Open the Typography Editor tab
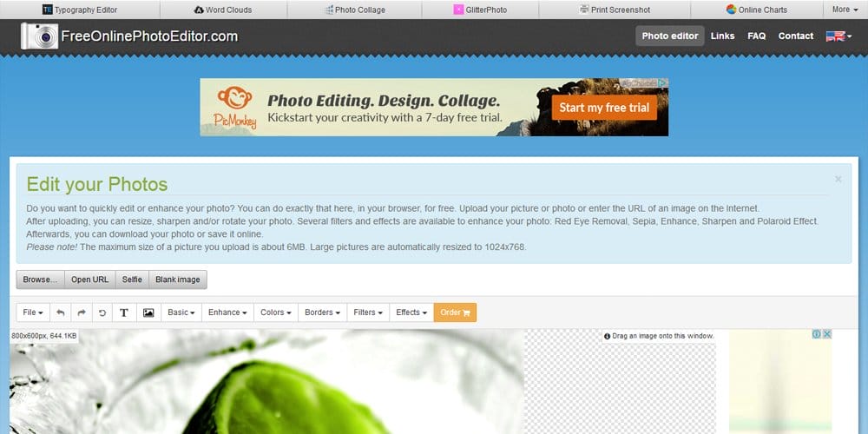 click(x=80, y=10)
